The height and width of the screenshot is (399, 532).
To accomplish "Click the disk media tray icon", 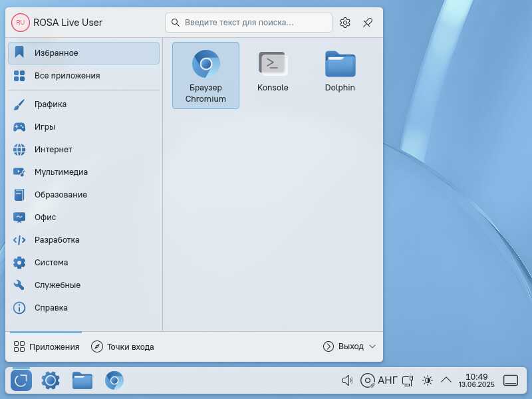I will 368,380.
